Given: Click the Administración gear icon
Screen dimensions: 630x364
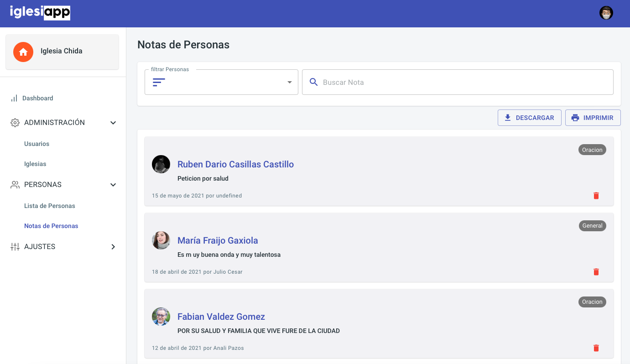Looking at the screenshot, I should [x=15, y=123].
